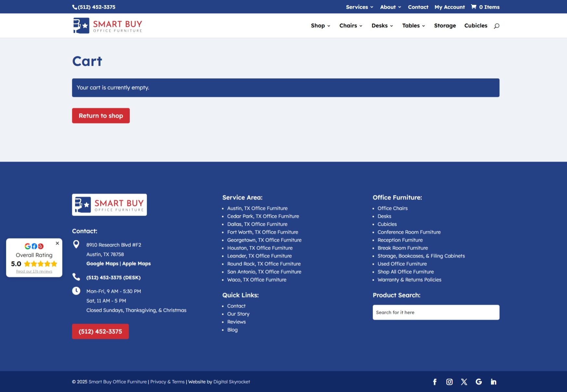Viewport: 567px width, 392px height.
Task: Click the search magnifier icon in header
Action: 496,26
